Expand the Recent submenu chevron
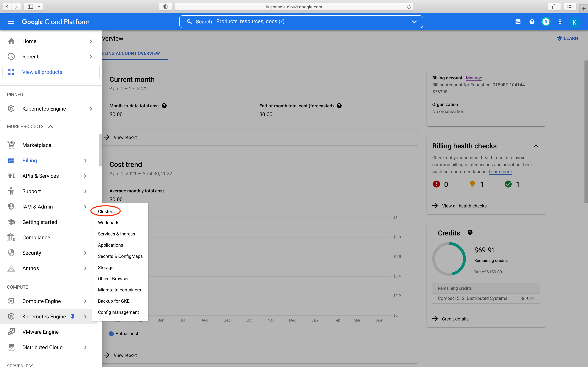Viewport: 588px width, 367px height. pyautogui.click(x=91, y=57)
